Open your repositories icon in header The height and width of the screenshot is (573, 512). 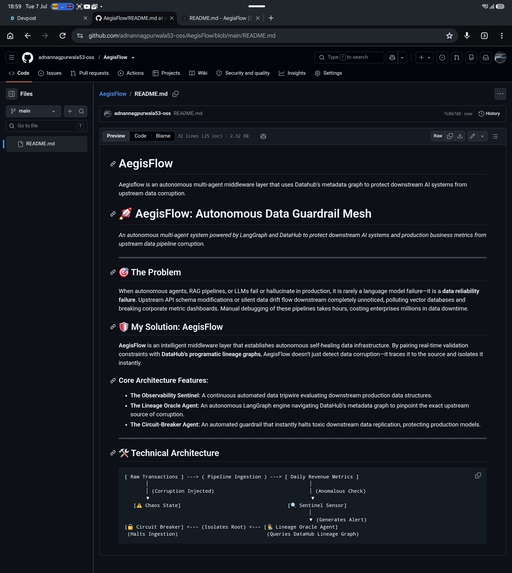tap(471, 57)
